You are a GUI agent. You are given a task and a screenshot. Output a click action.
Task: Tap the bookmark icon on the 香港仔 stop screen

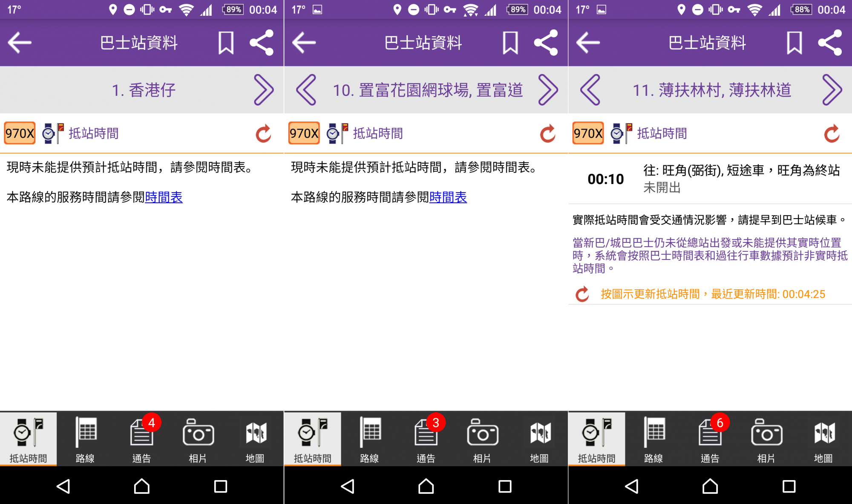pos(226,43)
